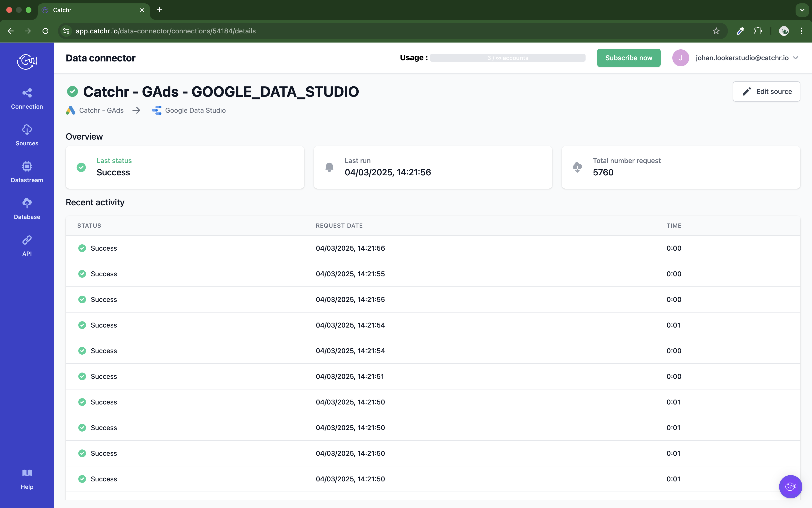The image size is (812, 508).
Task: Reload the page with the refresh button
Action: pos(45,31)
